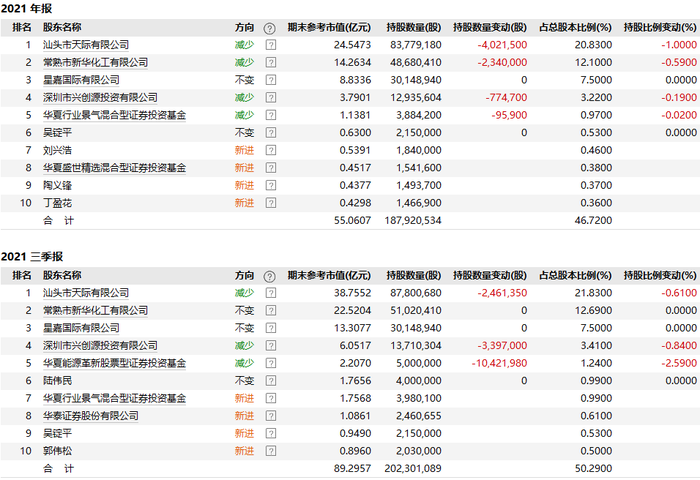Select holdings value 87,800,680

tap(416, 293)
